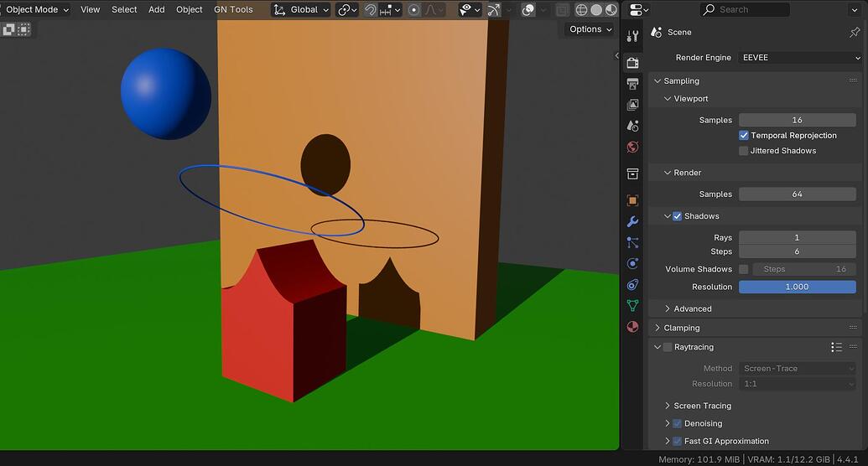Click the Shadows Rays field
868x466 pixels.
click(x=798, y=237)
